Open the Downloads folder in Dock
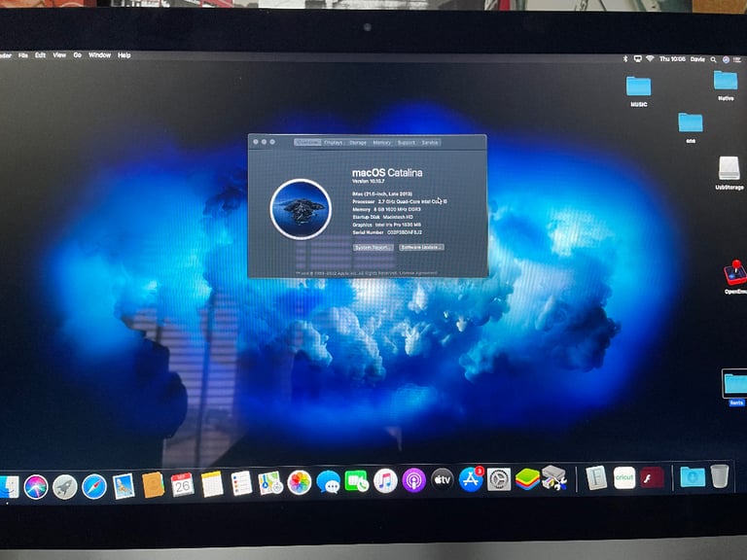Screen dimensions: 747x560 click(x=693, y=476)
